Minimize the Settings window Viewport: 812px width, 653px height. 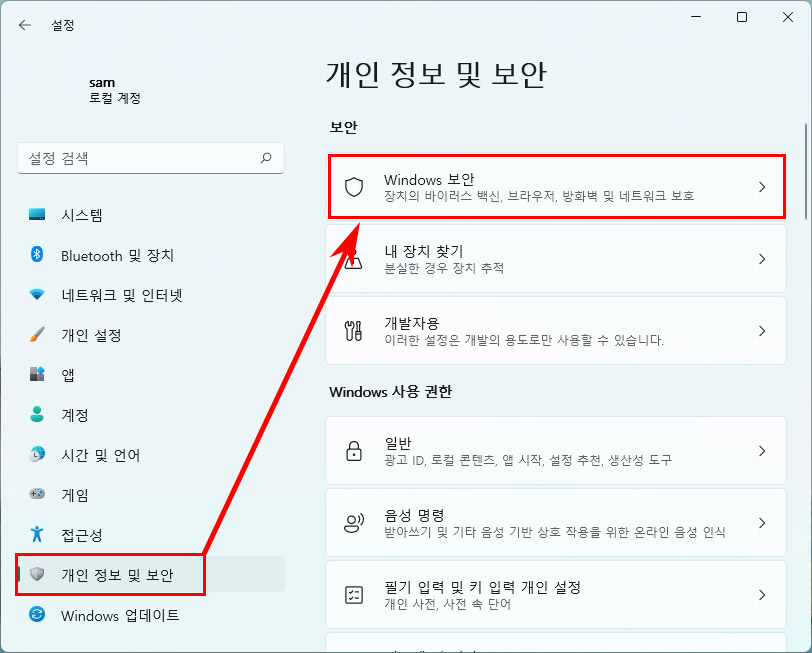pos(696,17)
